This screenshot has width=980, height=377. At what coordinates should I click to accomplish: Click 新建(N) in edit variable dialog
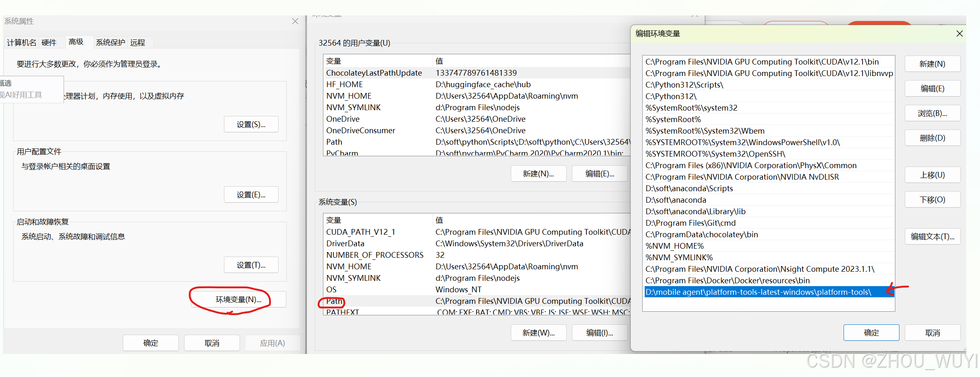pos(932,64)
